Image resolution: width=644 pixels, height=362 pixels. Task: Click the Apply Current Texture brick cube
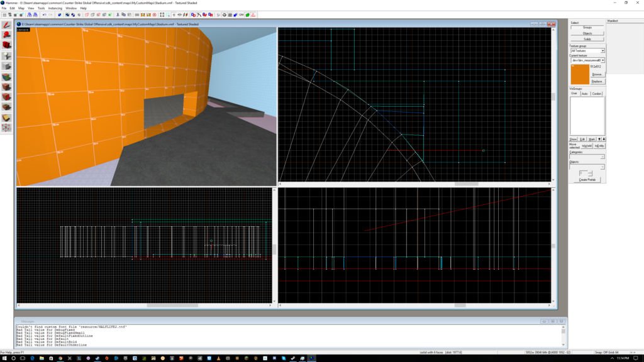pos(6,87)
